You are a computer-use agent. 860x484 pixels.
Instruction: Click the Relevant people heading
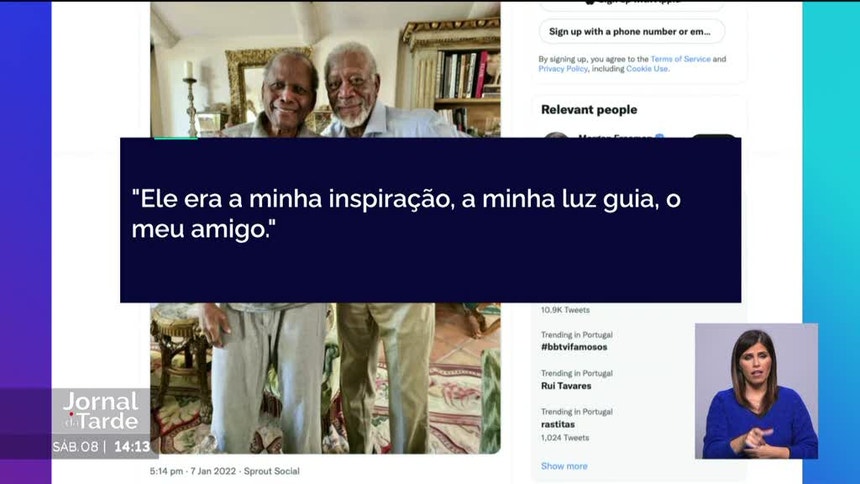pyautogui.click(x=589, y=110)
